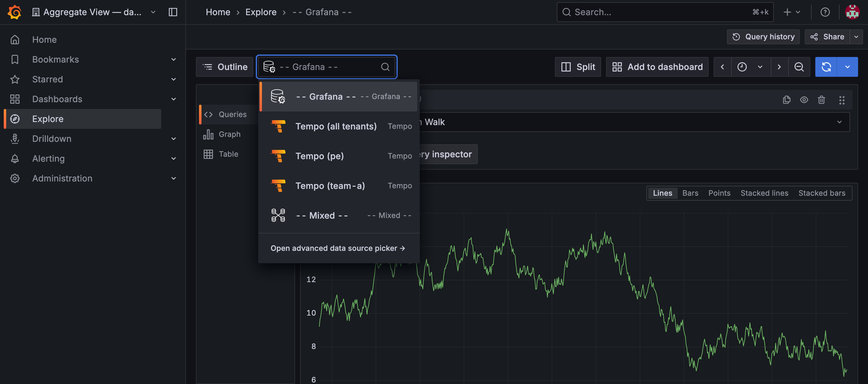Open the time range dropdown chevron
The image size is (868, 384).
760,67
